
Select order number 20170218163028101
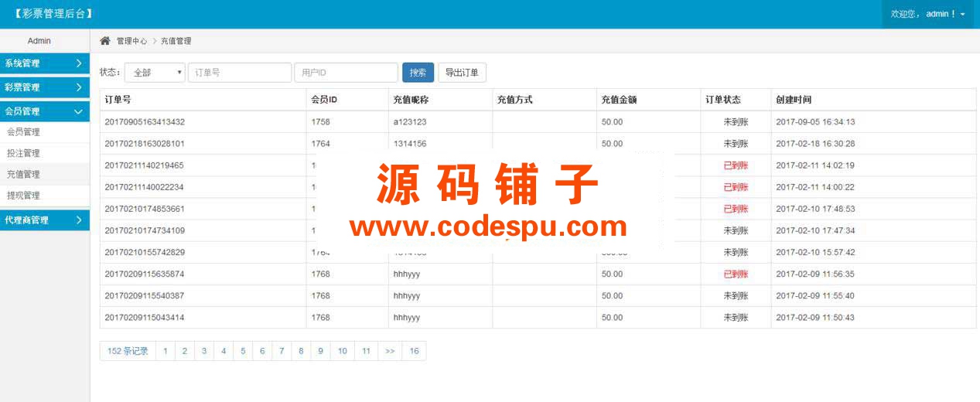(145, 144)
